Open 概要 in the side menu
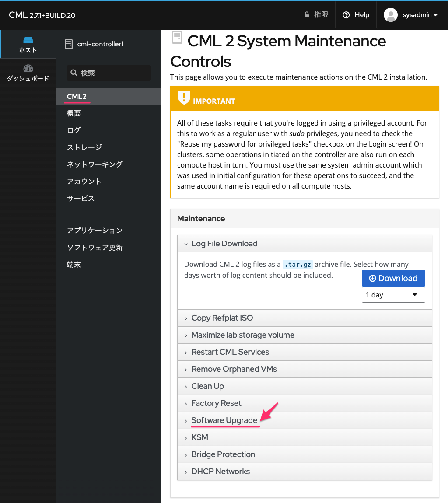Viewport: 448px width, 503px height. (x=109, y=114)
